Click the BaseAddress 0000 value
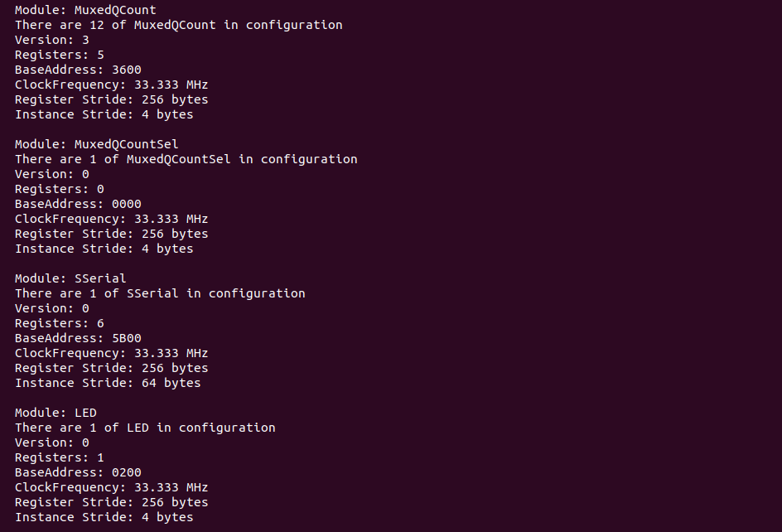 pyautogui.click(x=127, y=204)
